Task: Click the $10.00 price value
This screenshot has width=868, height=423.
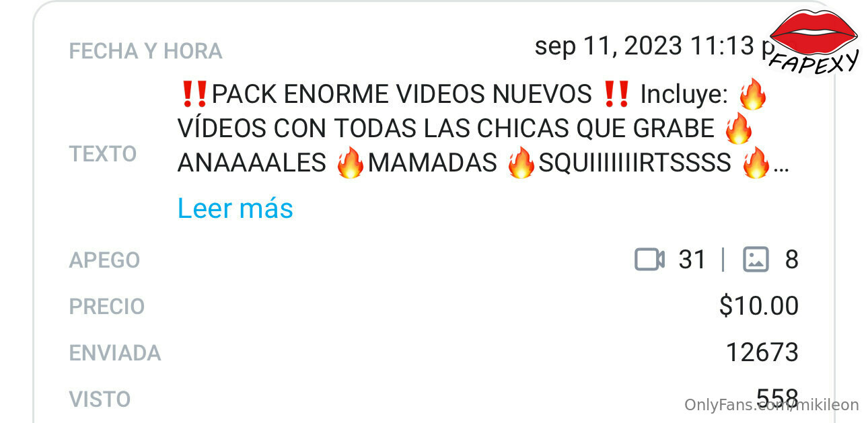Action: 759,306
